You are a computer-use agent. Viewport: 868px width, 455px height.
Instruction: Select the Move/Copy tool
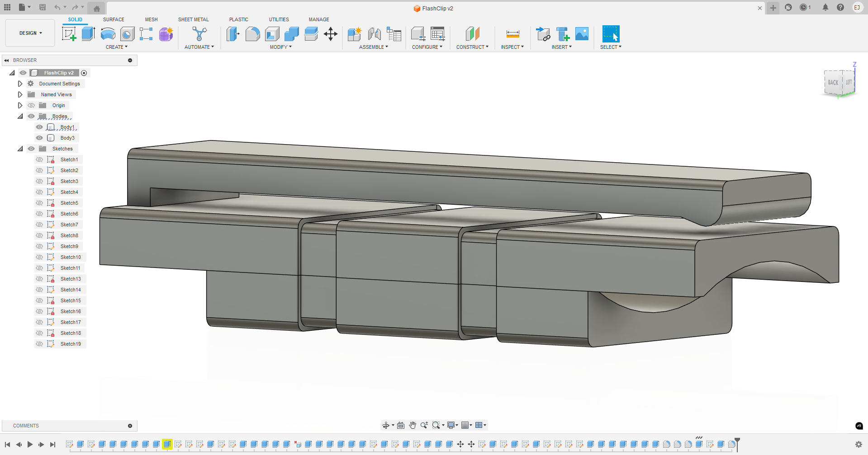point(331,34)
